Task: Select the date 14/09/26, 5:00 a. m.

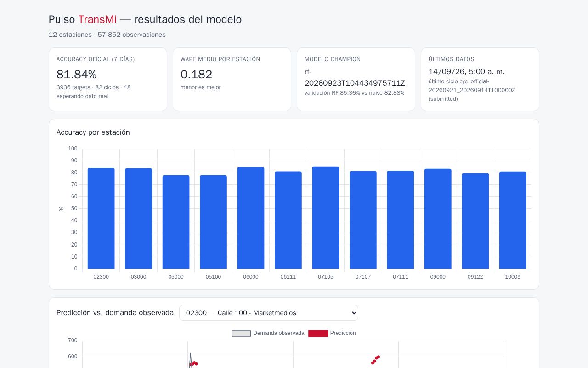Action: [x=467, y=72]
